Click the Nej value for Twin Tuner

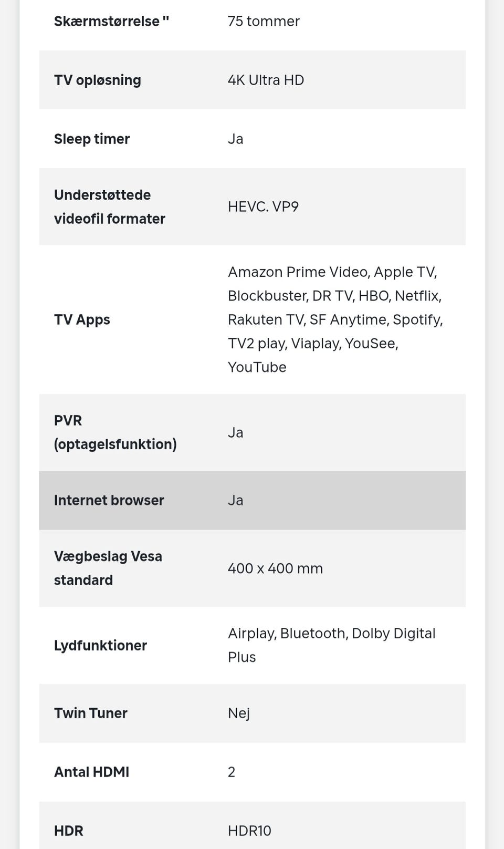(x=238, y=713)
